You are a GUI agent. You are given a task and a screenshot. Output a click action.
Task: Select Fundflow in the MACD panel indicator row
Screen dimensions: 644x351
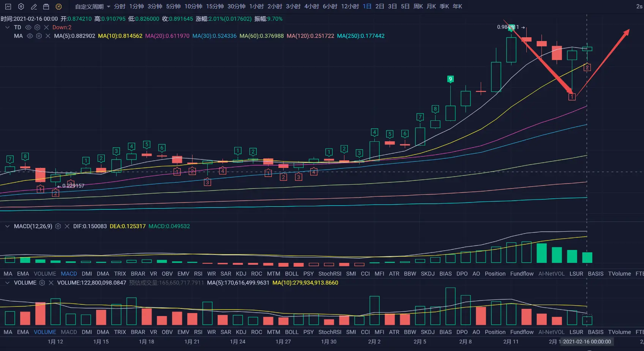522,274
